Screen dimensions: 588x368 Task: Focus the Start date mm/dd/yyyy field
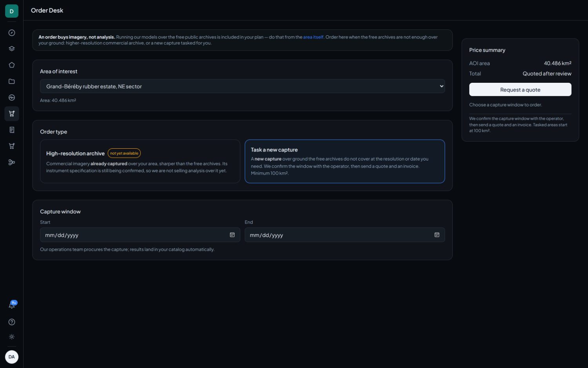click(140, 235)
